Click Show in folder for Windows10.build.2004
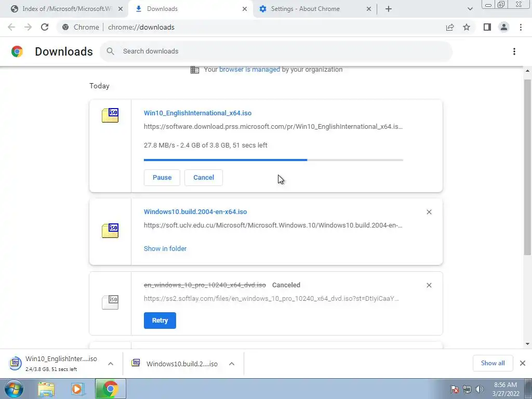The width and height of the screenshot is (532, 399). tap(165, 249)
